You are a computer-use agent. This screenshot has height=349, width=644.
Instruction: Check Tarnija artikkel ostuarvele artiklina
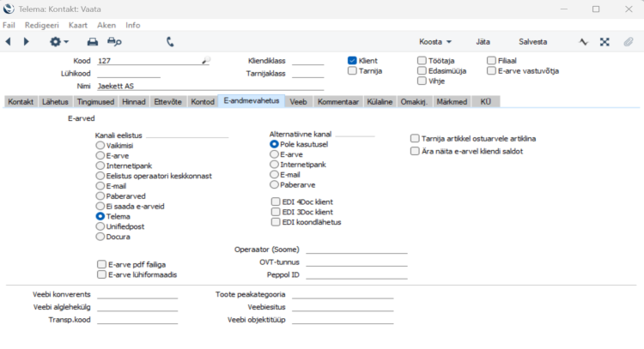click(415, 138)
